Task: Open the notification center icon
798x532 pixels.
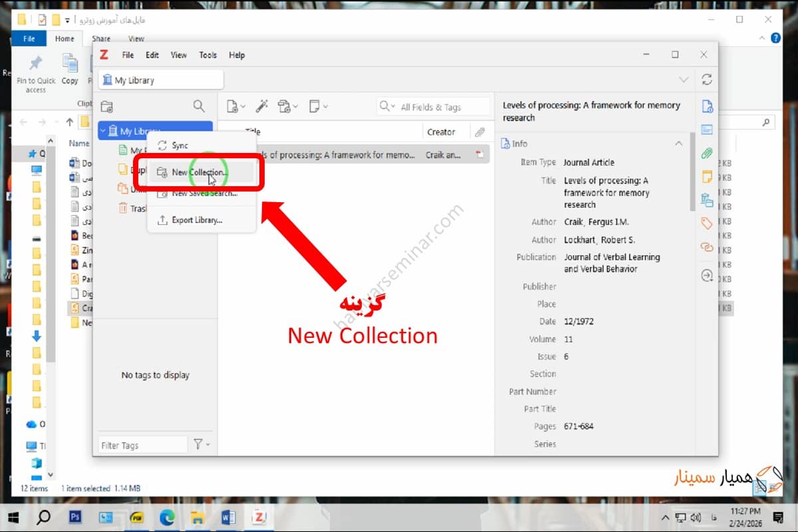Action: (778, 517)
